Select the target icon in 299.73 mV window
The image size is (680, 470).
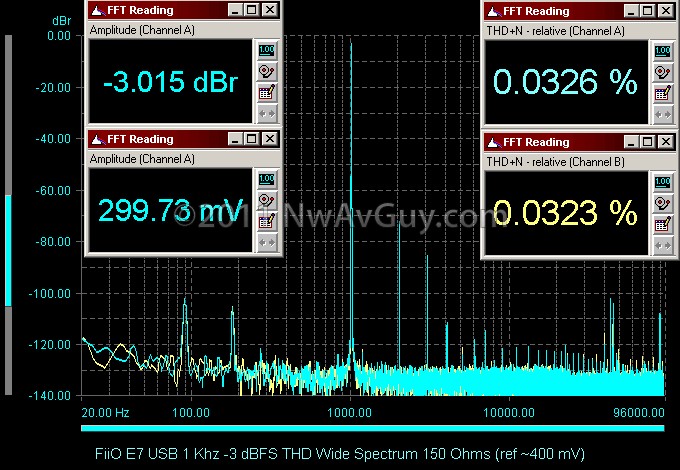pos(267,200)
